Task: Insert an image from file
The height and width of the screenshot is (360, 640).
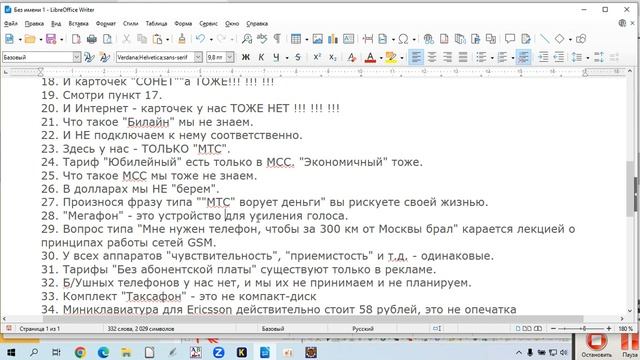Action: [x=318, y=39]
